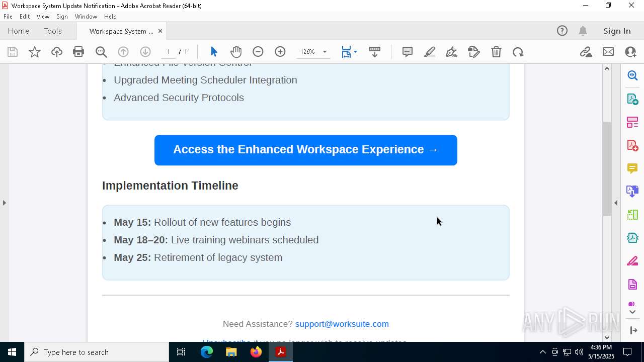Send file by email envelope icon
The width and height of the screenshot is (644, 362).
click(x=608, y=52)
